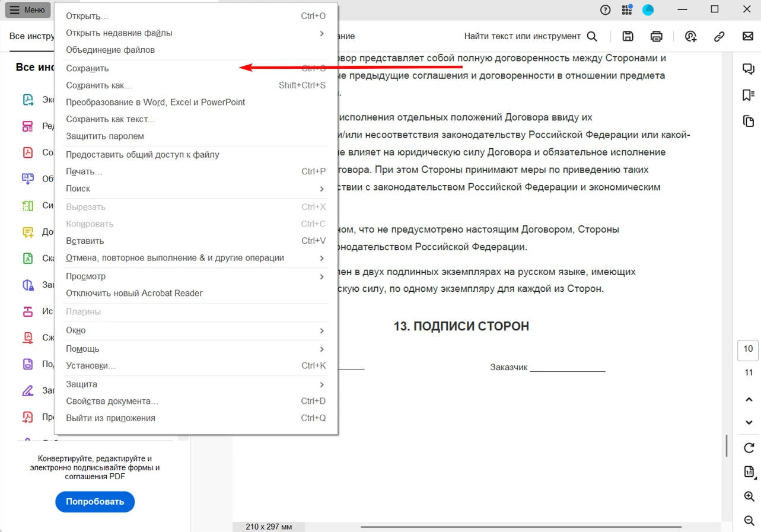761x532 pixels.
Task: Click the page number 10 input box
Action: click(748, 349)
